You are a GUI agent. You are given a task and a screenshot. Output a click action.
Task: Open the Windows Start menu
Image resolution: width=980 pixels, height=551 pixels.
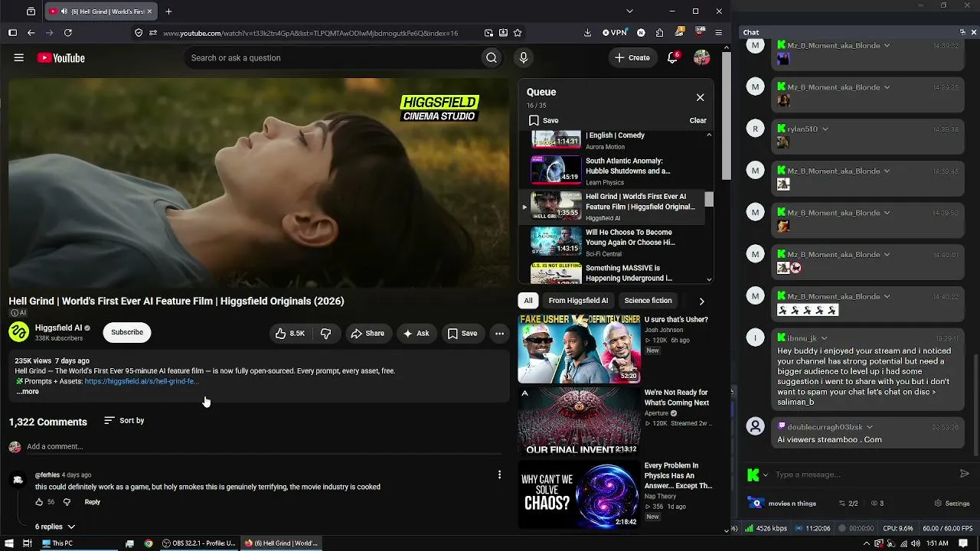click(8, 543)
